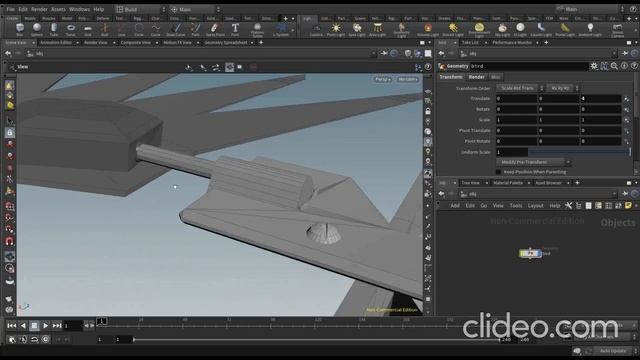Image resolution: width=640 pixels, height=360 pixels.
Task: Go back in scene view path
Action: click(8, 53)
